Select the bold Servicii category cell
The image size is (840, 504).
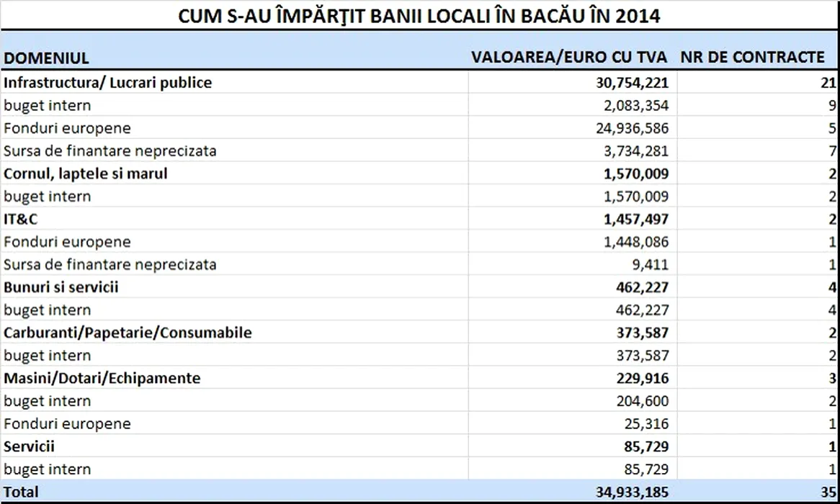(29, 446)
